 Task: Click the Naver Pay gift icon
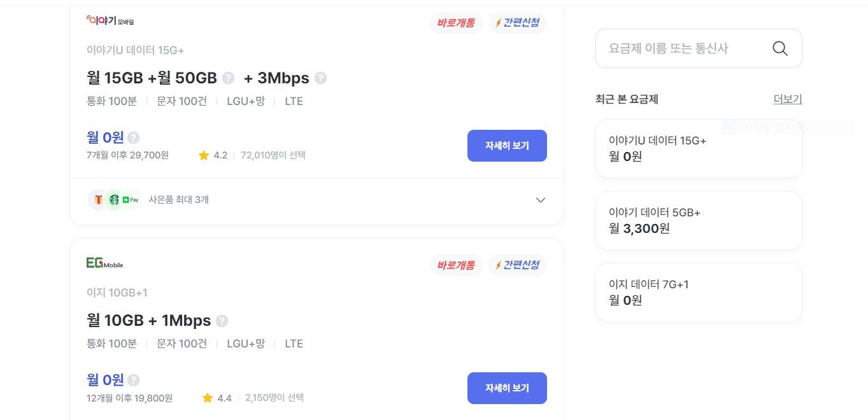click(x=131, y=200)
